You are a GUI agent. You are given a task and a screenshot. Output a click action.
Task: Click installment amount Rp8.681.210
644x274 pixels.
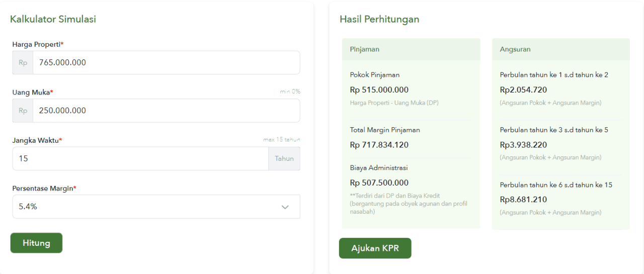tap(523, 200)
